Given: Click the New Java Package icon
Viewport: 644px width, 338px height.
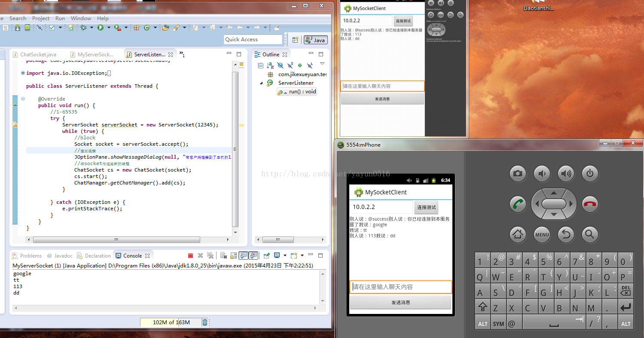Looking at the screenshot, I should [x=137, y=28].
